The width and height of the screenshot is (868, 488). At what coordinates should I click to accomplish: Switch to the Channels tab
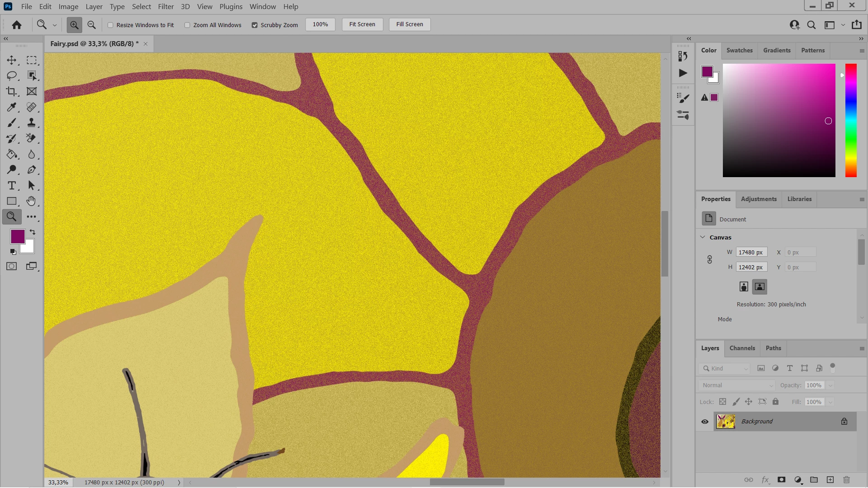742,348
